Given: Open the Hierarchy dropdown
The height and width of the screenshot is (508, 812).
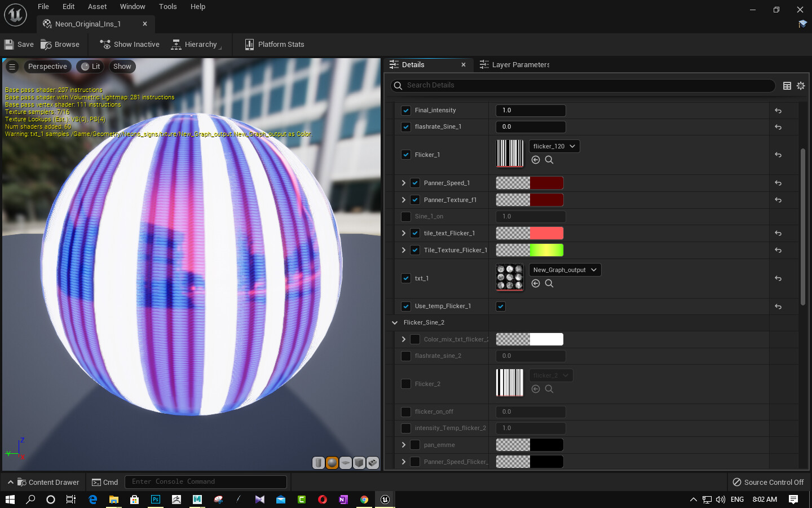Looking at the screenshot, I should tap(196, 45).
